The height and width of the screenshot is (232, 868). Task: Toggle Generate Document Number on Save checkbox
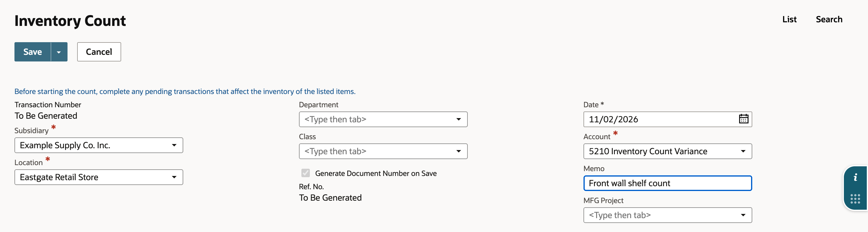tap(306, 173)
